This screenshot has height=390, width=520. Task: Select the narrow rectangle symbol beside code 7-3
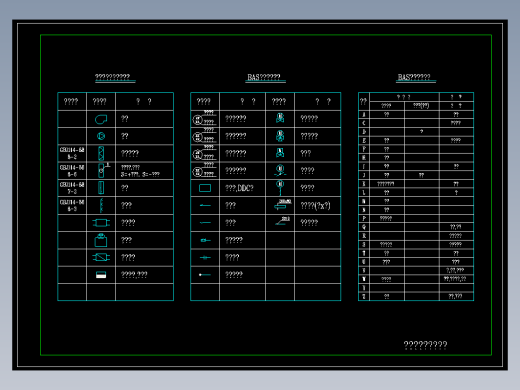[101, 188]
